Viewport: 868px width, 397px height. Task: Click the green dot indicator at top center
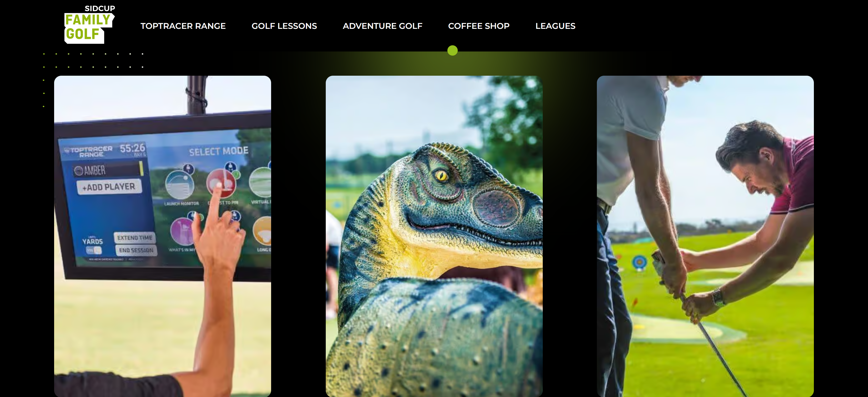(x=453, y=51)
